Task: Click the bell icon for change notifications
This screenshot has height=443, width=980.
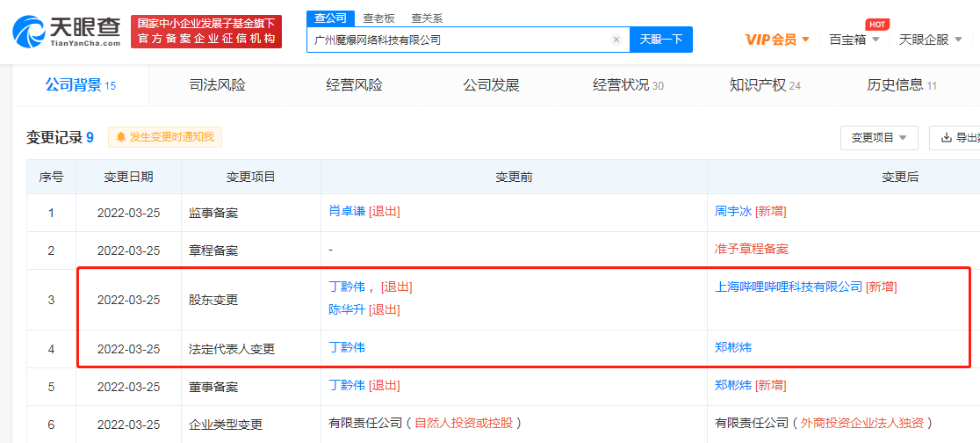Action: [x=120, y=138]
